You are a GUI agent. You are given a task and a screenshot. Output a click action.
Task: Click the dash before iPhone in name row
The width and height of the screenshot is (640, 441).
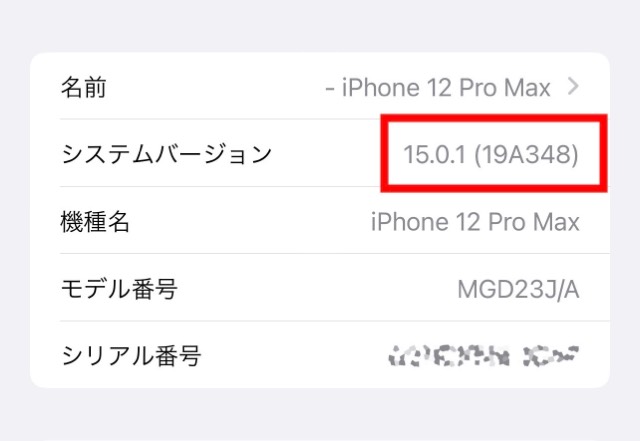330,89
